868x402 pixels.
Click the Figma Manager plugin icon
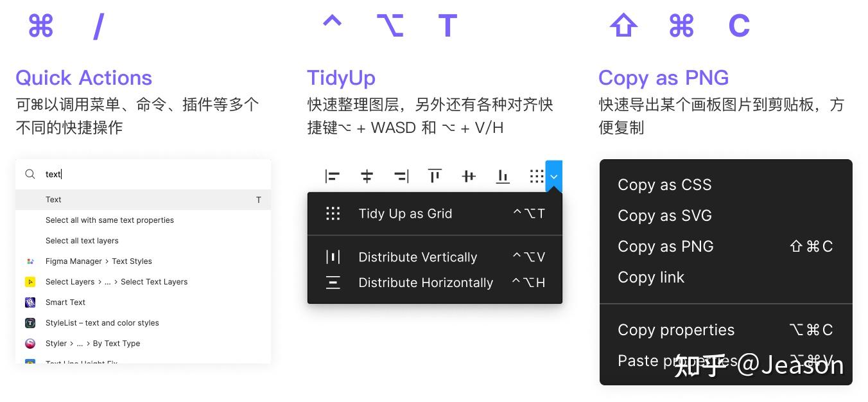click(30, 261)
